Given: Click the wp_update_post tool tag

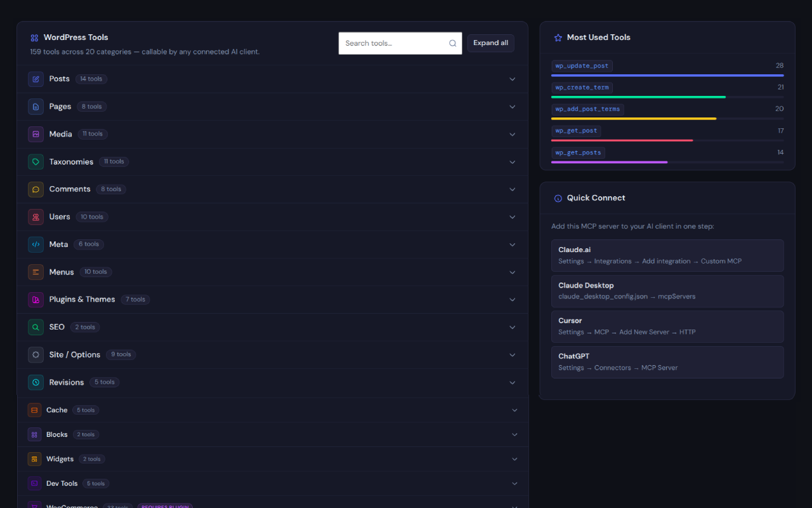Looking at the screenshot, I should coord(582,66).
